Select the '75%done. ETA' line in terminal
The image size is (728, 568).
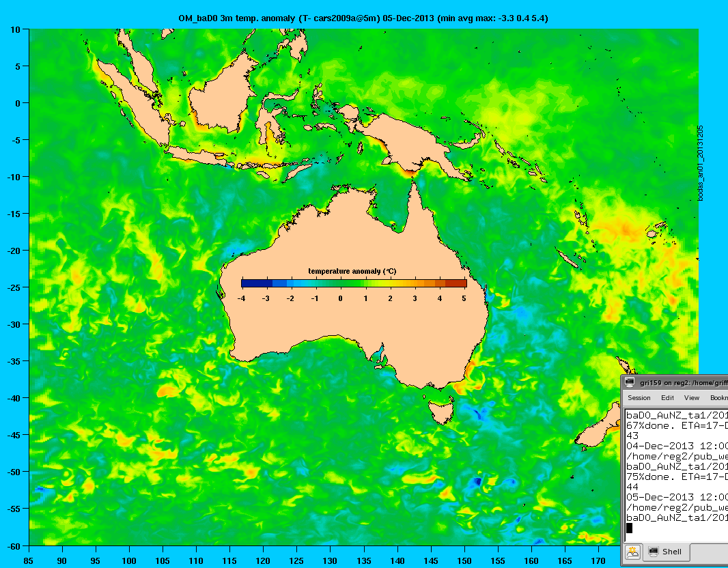pos(677,477)
